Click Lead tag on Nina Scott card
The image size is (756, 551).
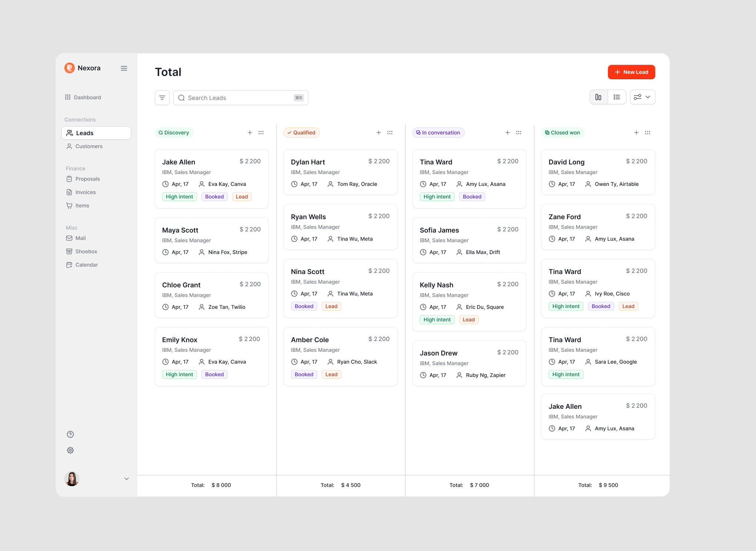[331, 306]
